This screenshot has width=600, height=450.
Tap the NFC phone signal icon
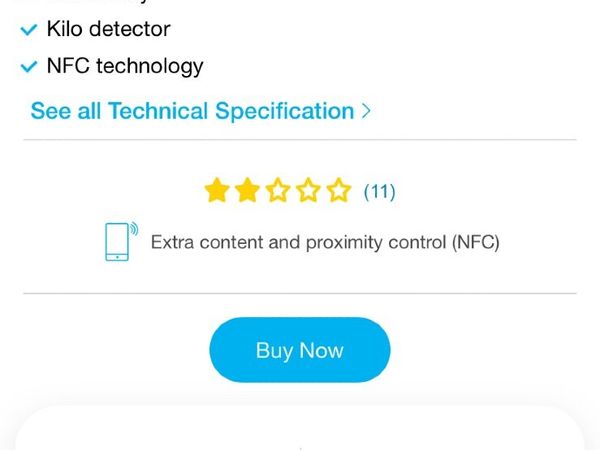point(122,241)
